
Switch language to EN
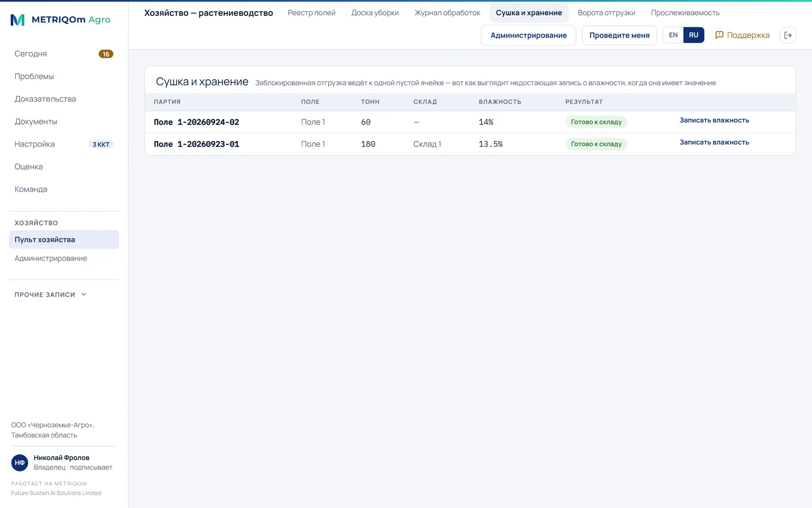[673, 35]
